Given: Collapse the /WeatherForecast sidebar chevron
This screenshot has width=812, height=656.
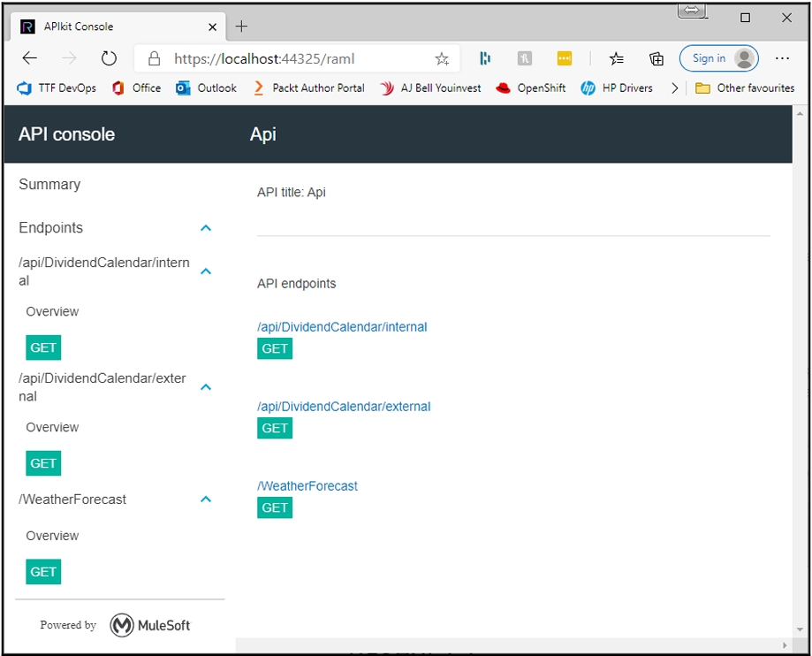Looking at the screenshot, I should pos(206,500).
